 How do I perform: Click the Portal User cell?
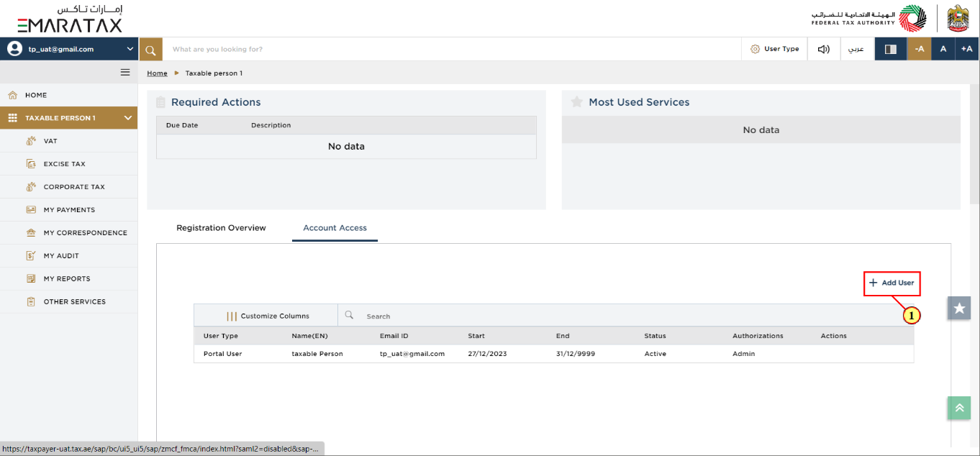click(223, 354)
